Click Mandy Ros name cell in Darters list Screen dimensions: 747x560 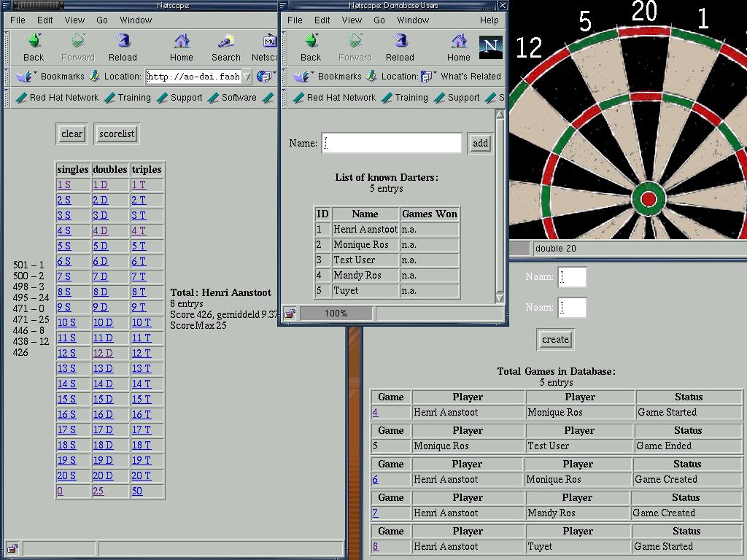[x=365, y=275]
